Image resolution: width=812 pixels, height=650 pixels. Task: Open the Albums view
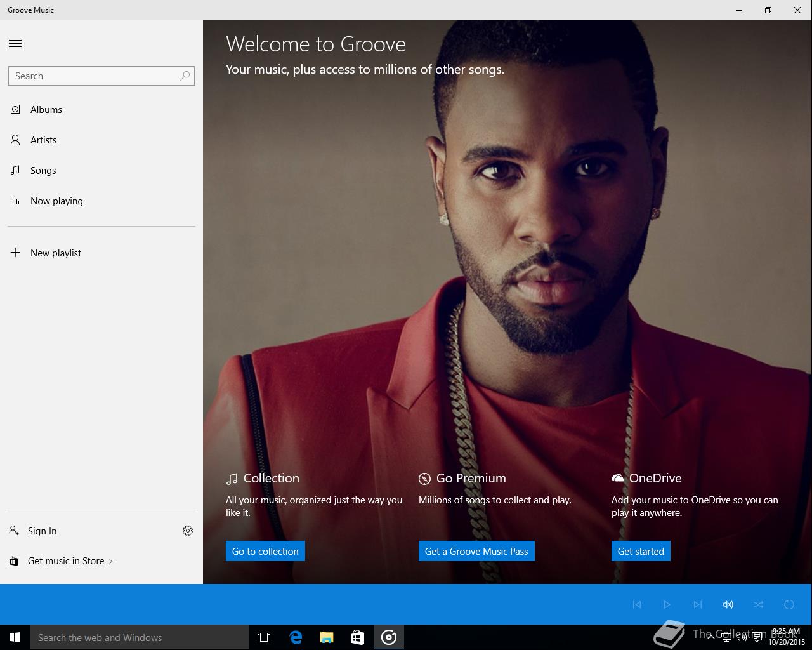(101, 109)
